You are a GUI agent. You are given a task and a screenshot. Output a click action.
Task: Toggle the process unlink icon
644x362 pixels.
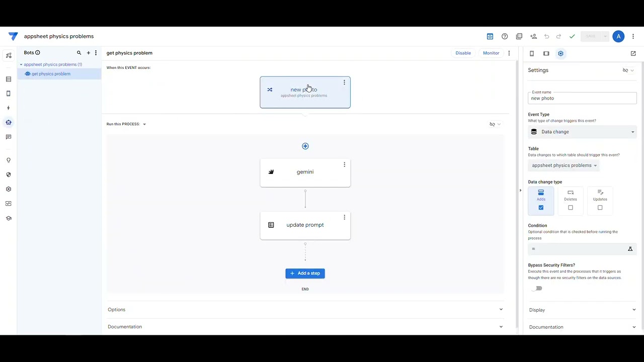(x=493, y=124)
